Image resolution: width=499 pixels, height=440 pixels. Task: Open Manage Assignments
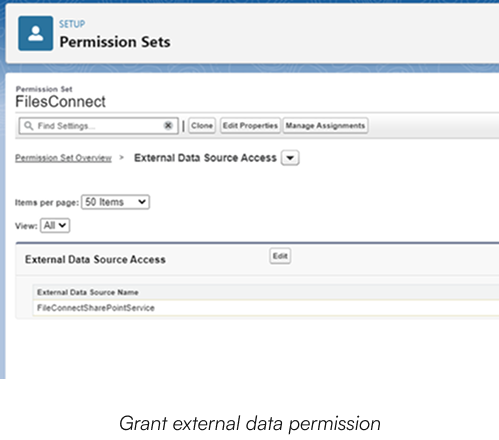[x=325, y=126]
